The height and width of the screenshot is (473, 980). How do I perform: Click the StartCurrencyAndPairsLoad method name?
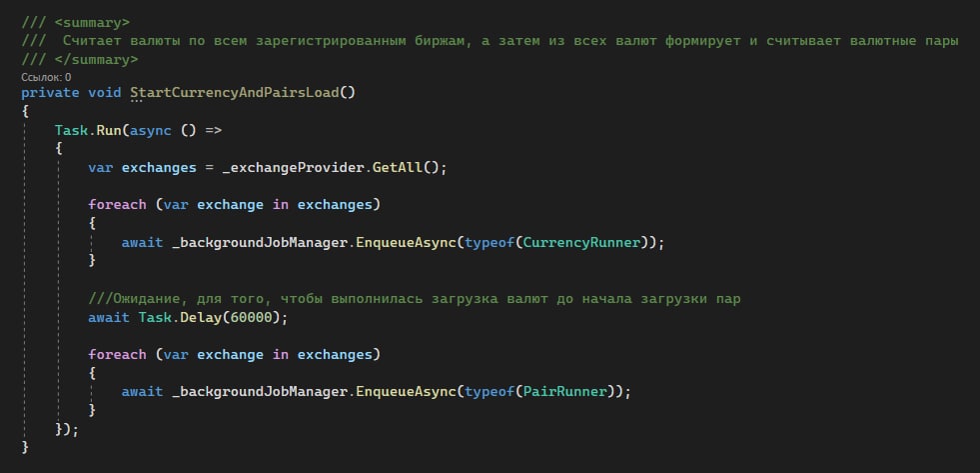point(235,93)
